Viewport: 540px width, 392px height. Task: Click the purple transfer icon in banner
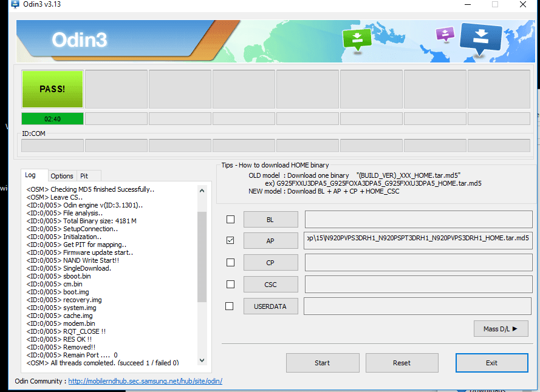(x=445, y=35)
